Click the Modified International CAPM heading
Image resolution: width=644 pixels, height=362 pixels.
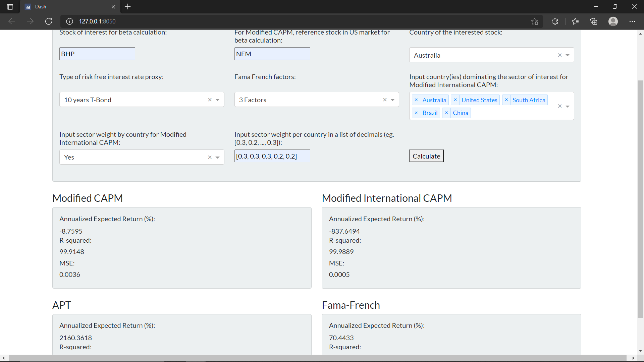(x=387, y=198)
